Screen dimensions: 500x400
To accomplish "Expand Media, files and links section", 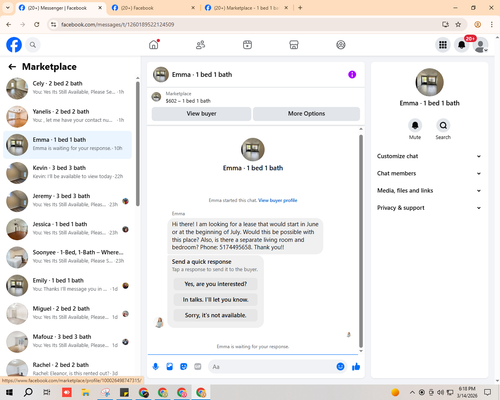I will coord(429,191).
